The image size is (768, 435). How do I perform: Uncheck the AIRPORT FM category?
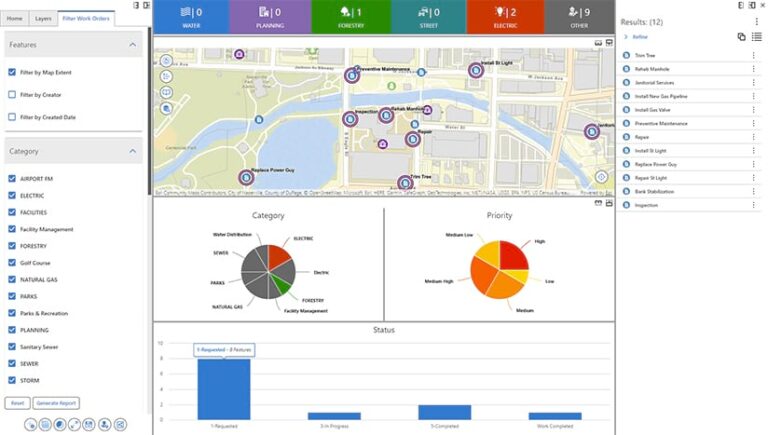(x=12, y=179)
